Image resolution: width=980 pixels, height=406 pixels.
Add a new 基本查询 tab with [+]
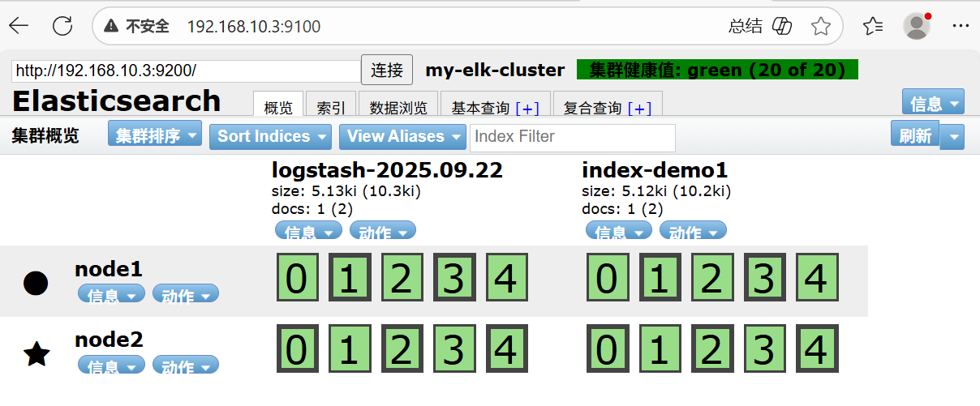[527, 109]
